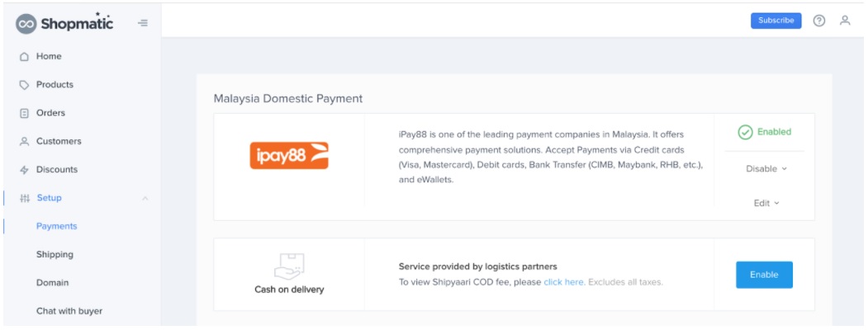Collapse the Setup menu chevron
This screenshot has width=868, height=330.
coord(145,198)
